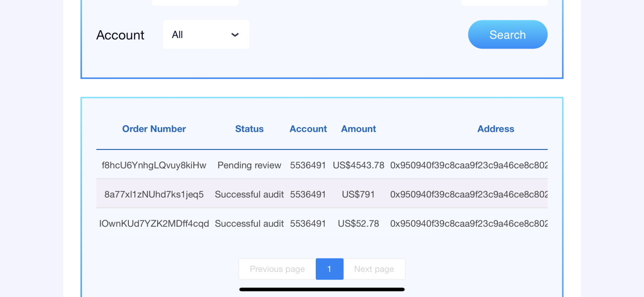Click the Account column header in table

coord(308,129)
